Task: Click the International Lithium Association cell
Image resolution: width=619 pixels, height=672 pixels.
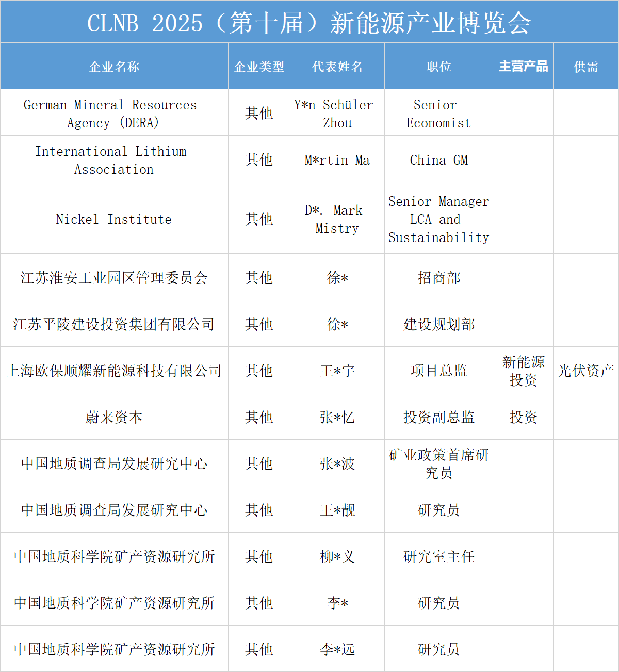Action: (114, 160)
